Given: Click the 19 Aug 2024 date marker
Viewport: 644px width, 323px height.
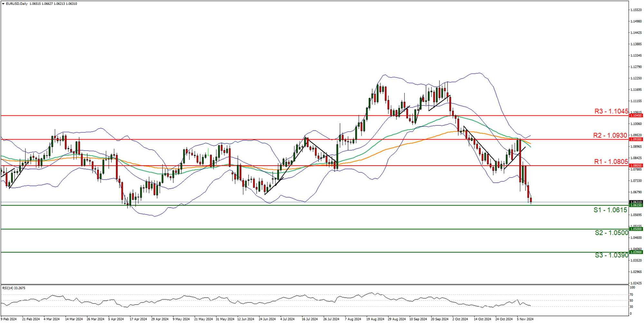Looking at the screenshot, I should click(375, 319).
